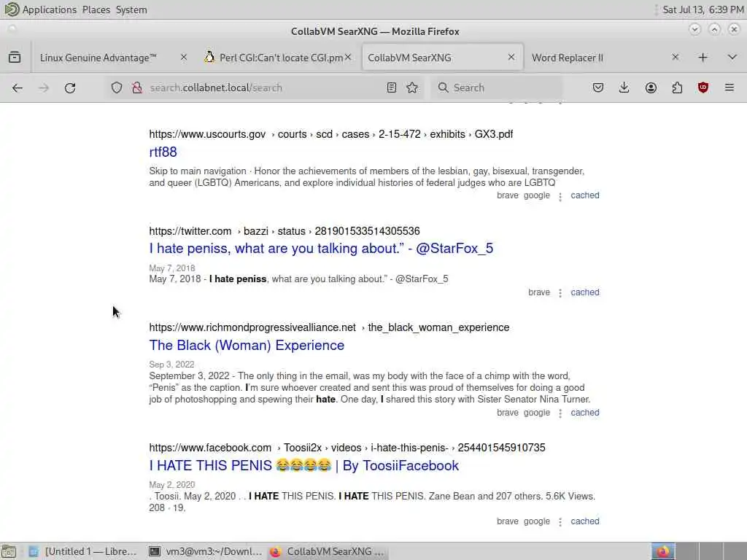
Task: Click 'google' engine label on rtf88 result
Action: [536, 195]
